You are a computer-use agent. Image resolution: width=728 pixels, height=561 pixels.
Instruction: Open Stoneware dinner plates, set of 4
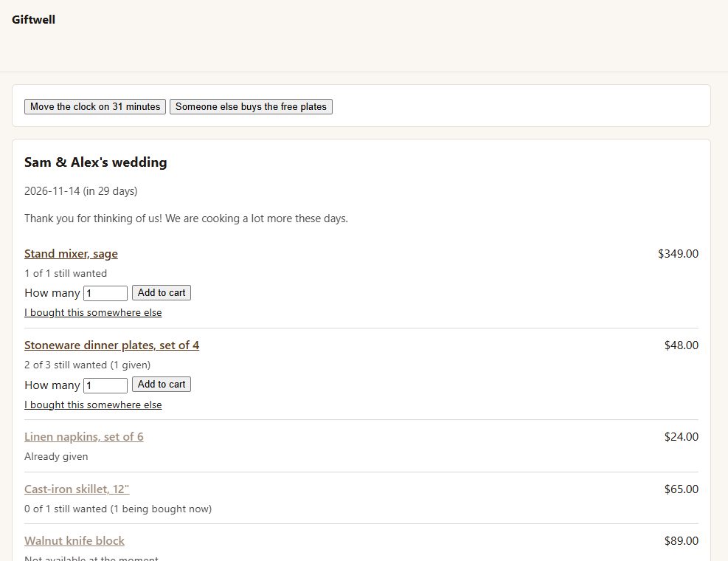click(112, 345)
